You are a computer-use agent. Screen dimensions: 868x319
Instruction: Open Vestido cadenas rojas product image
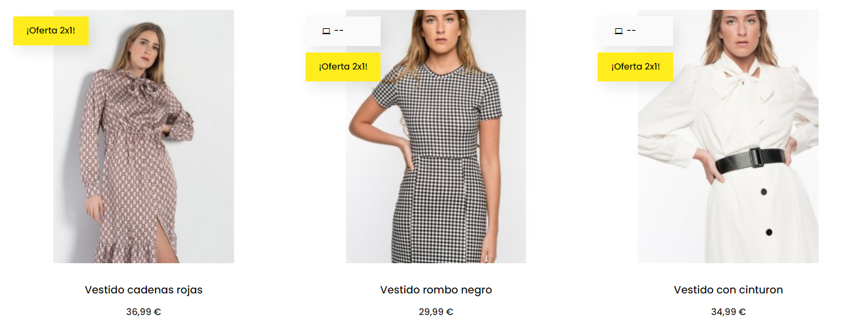(x=144, y=137)
